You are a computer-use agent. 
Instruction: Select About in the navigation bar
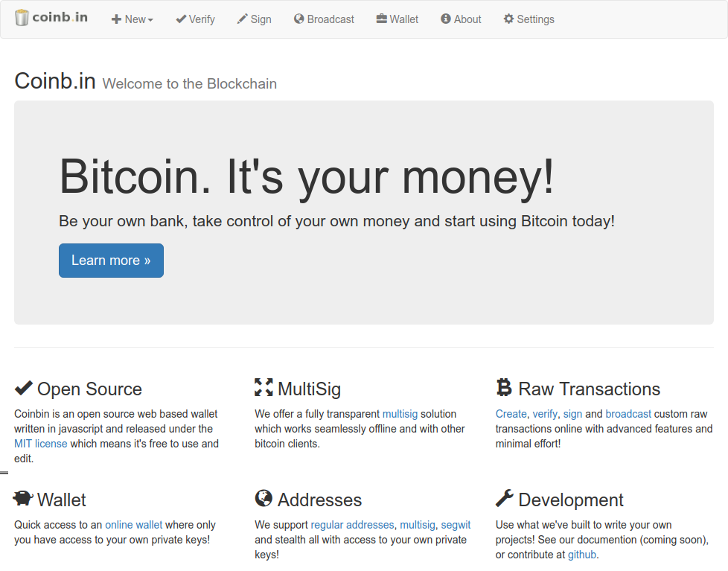461,19
